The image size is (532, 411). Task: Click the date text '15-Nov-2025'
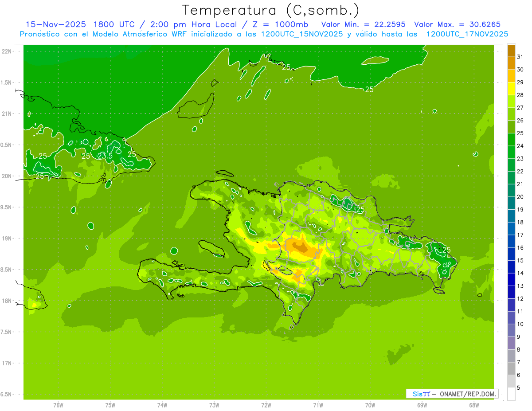tap(55, 24)
